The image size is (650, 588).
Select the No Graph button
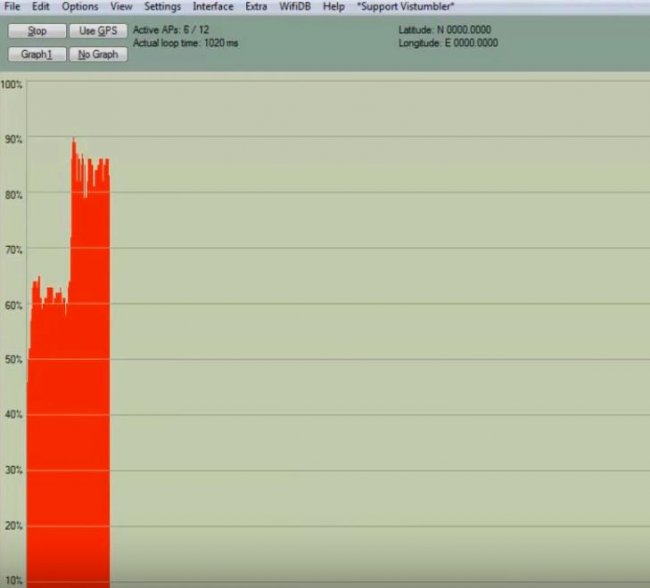coord(98,54)
